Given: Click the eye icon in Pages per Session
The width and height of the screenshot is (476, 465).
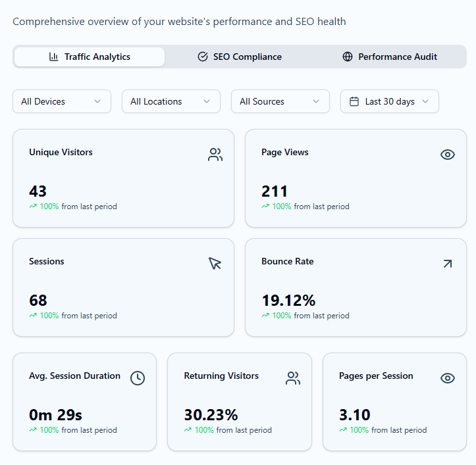Looking at the screenshot, I should coord(448,378).
